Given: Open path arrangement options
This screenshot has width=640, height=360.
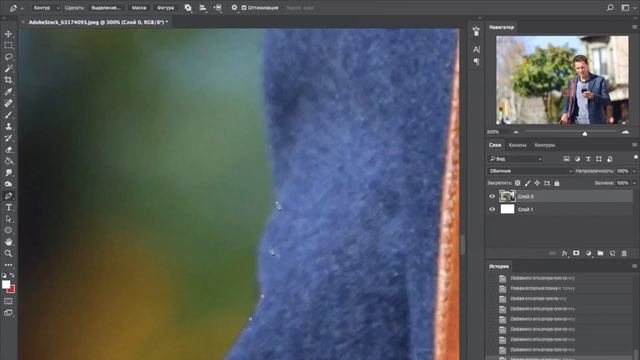Looking at the screenshot, I should [218, 8].
